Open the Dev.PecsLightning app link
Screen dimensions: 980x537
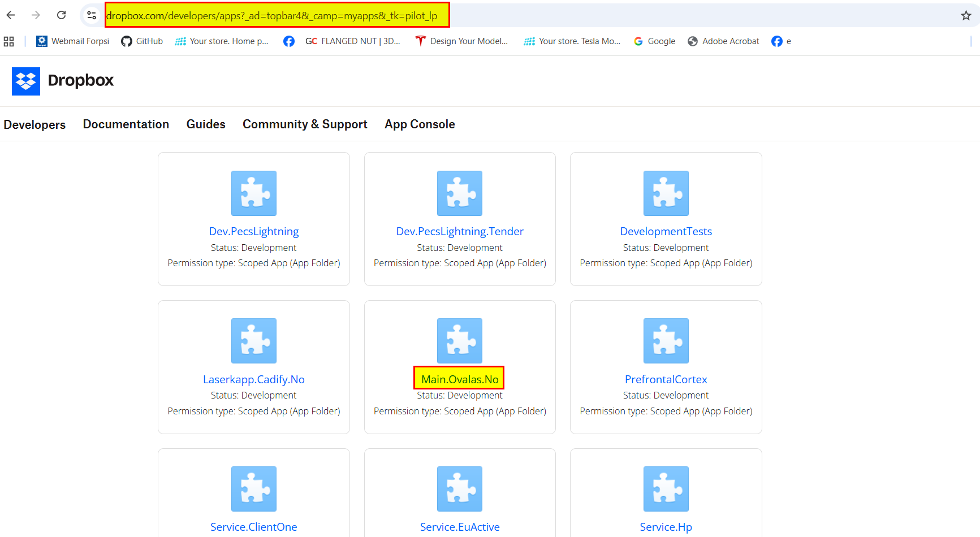[254, 231]
